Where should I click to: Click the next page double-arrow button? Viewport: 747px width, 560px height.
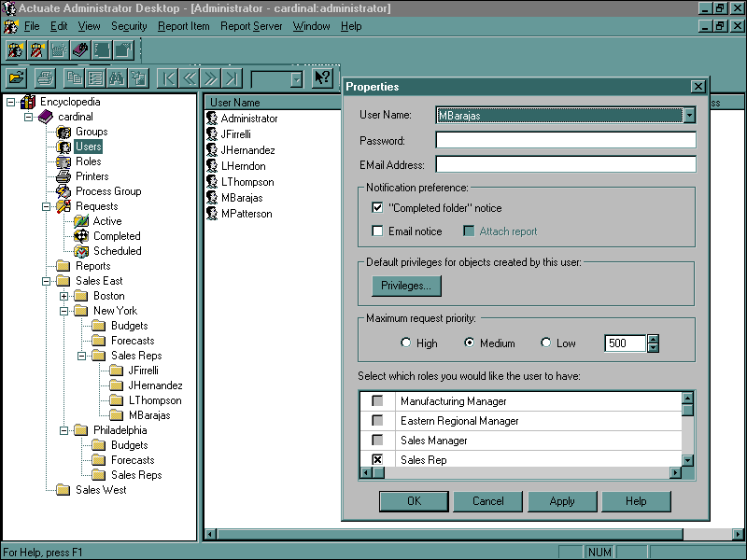(x=210, y=77)
